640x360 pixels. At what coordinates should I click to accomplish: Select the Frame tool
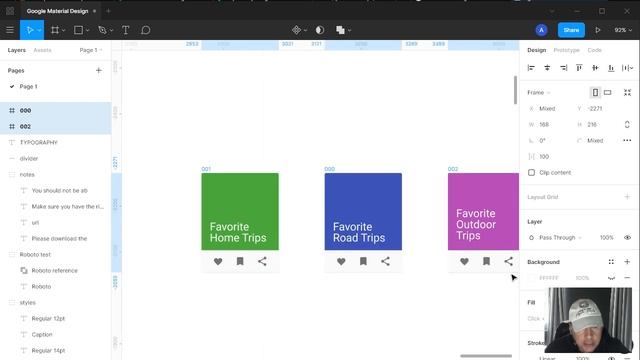point(55,30)
